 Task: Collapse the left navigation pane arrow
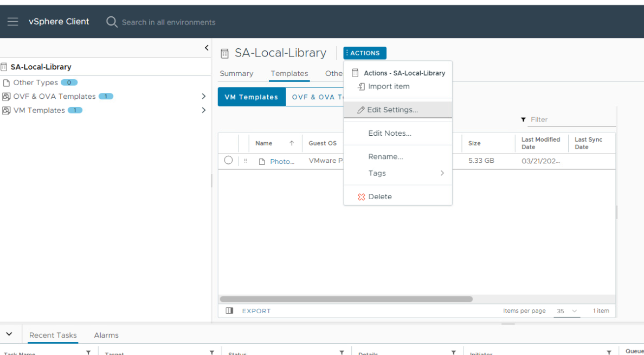tap(207, 48)
